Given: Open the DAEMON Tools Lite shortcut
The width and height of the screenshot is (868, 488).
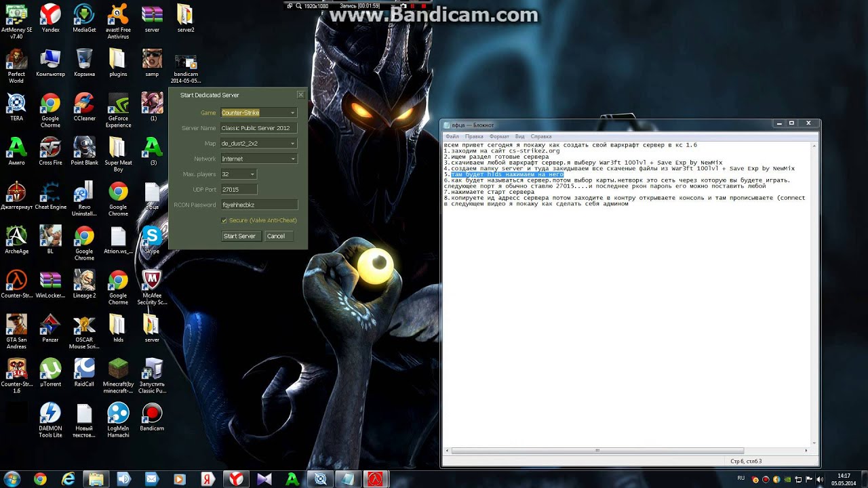Looking at the screenshot, I should (50, 419).
